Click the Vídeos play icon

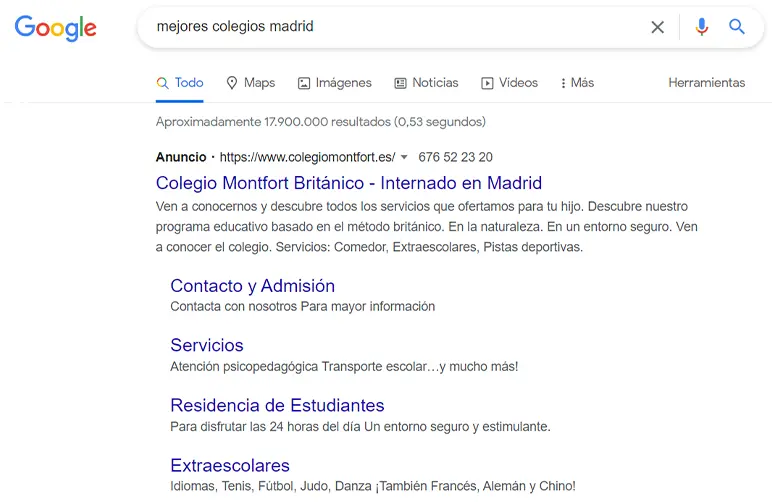[x=487, y=83]
